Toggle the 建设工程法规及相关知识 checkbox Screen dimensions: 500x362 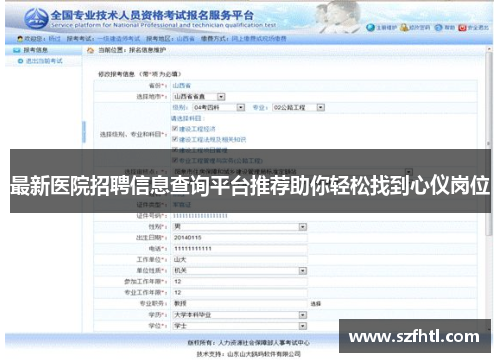(175, 139)
